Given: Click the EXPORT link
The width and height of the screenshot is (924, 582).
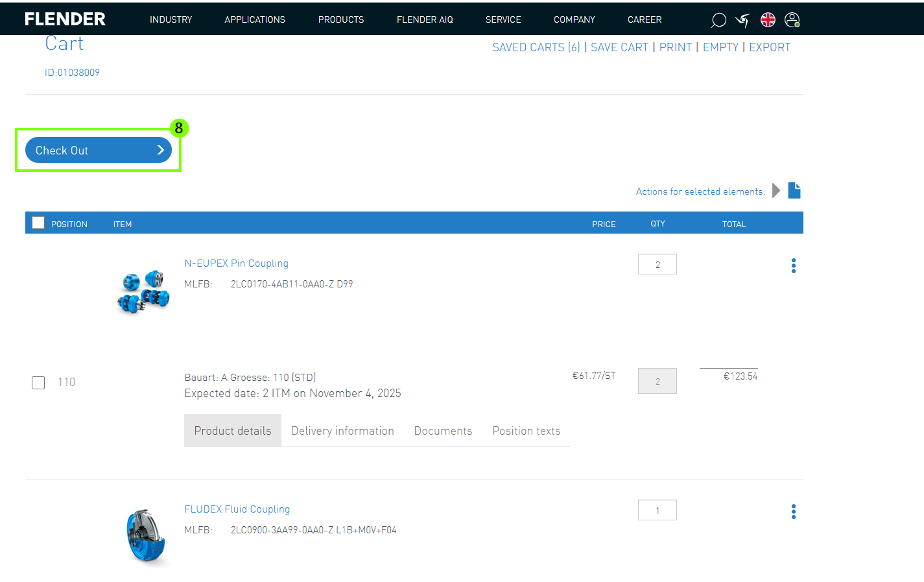Looking at the screenshot, I should (x=770, y=47).
